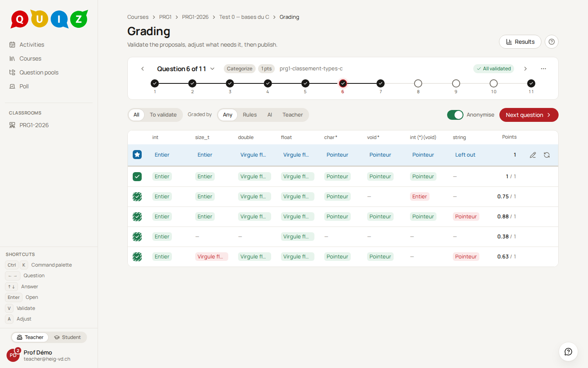
Task: Open the help chat bubble icon
Action: point(568,352)
